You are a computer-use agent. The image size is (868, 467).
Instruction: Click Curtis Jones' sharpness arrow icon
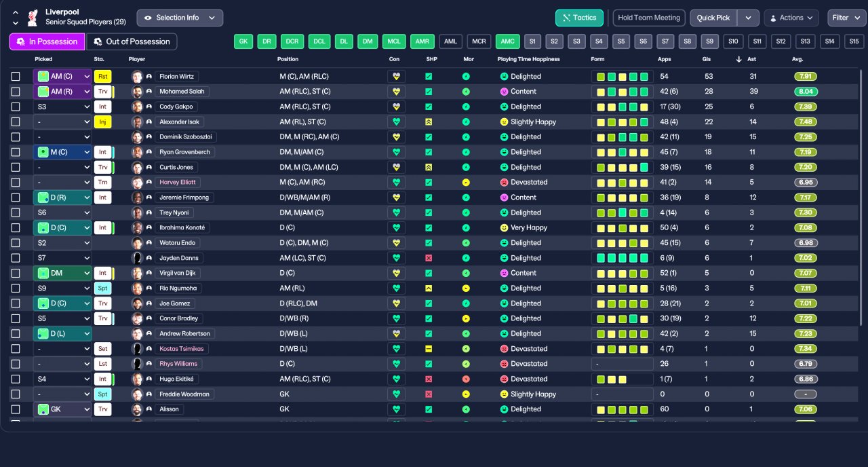point(429,167)
